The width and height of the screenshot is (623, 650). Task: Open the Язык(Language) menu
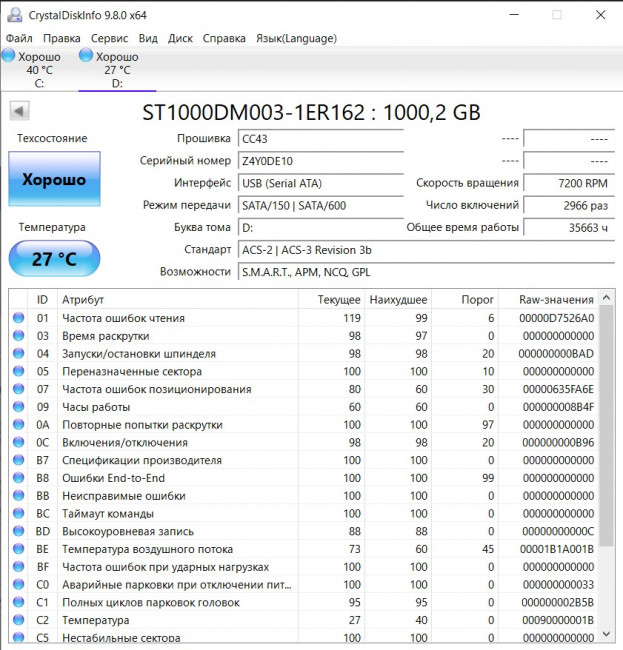tap(296, 39)
